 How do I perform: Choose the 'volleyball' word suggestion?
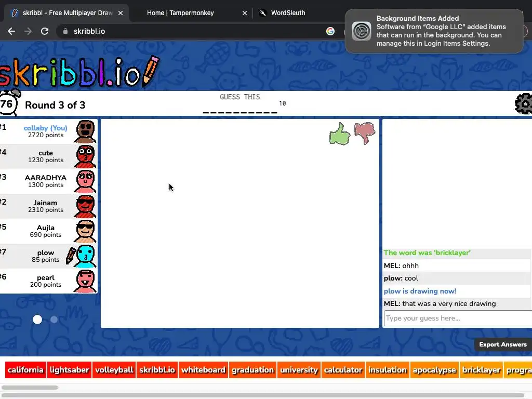tap(114, 370)
